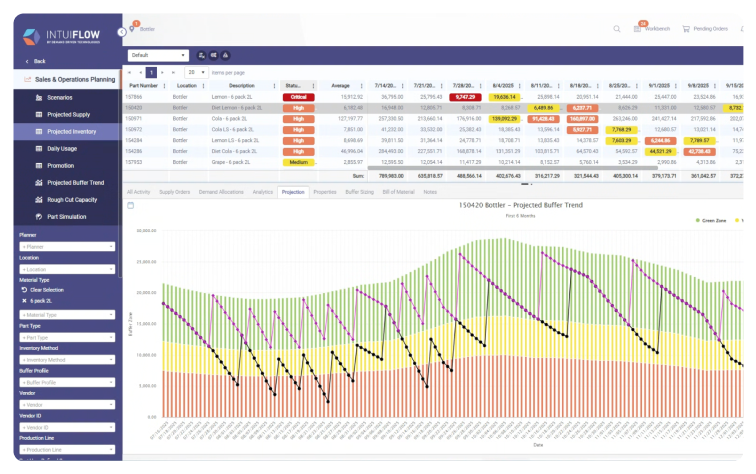
Task: Click the Clear Selection reset icon
Action: 24,290
